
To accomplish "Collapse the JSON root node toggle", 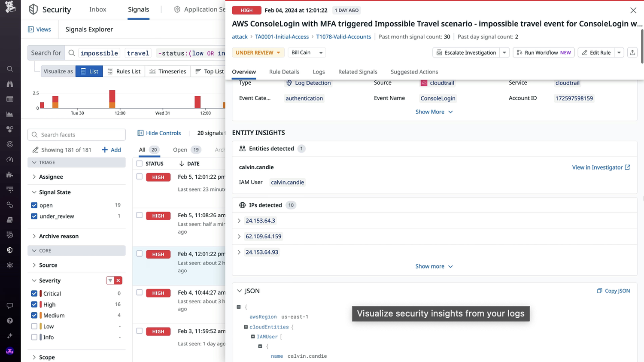I will pos(239,307).
